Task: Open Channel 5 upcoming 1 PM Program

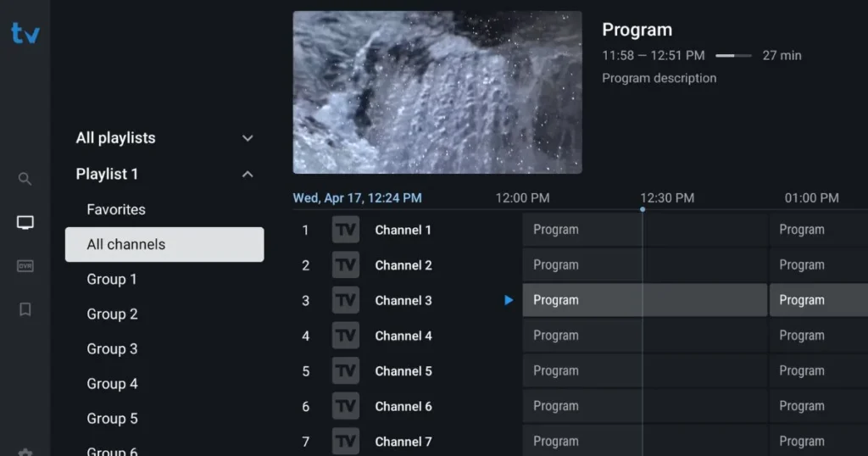Action: (819, 370)
